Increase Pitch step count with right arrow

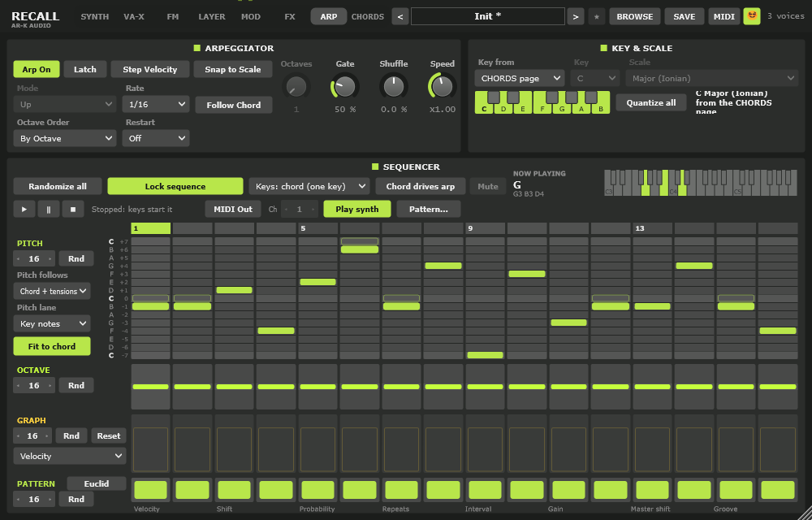(x=50, y=259)
